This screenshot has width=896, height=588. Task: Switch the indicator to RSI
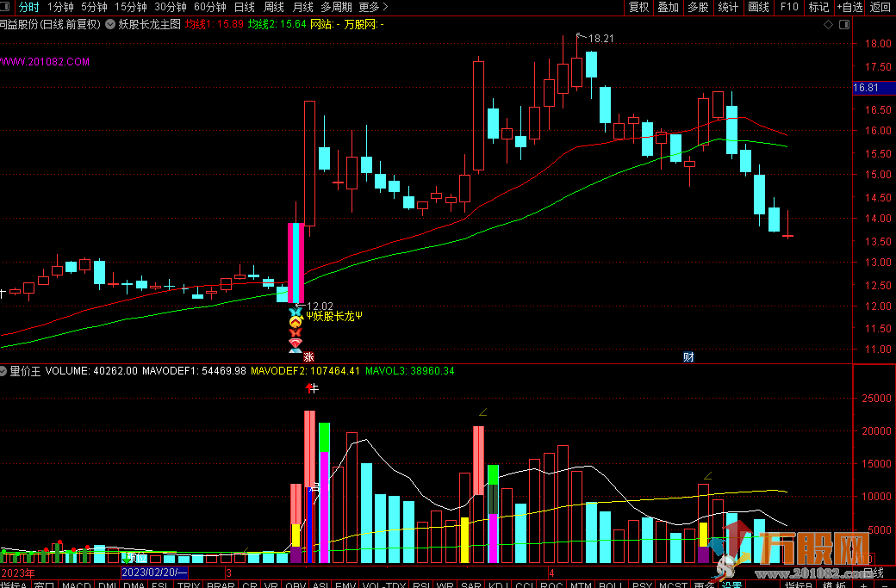(421, 585)
